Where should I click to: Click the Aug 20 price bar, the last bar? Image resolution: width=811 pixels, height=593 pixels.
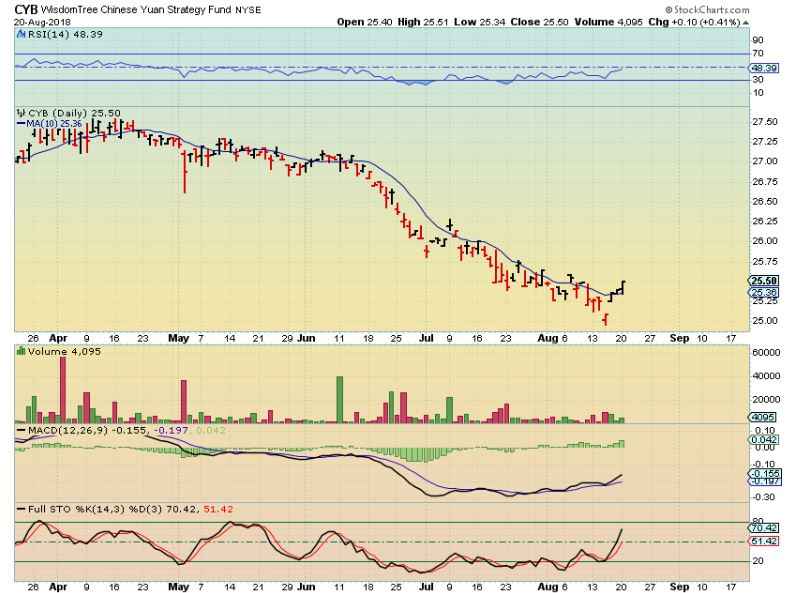(622, 288)
